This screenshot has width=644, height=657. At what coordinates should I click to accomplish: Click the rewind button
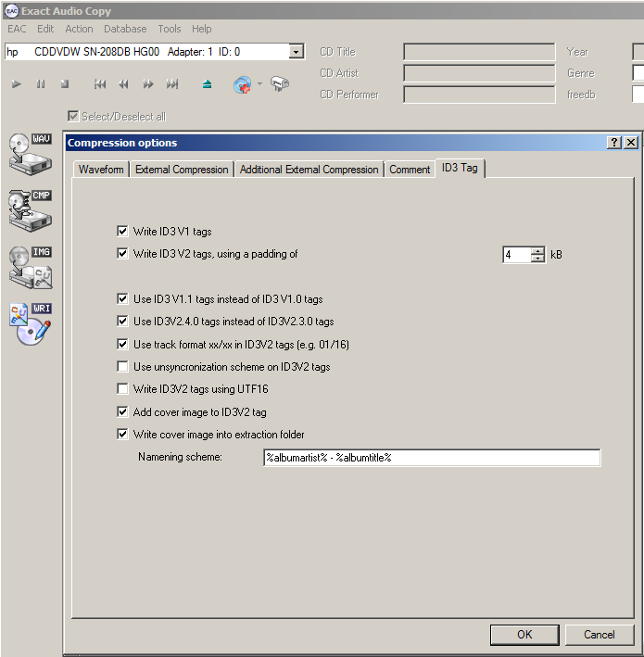[x=123, y=84]
